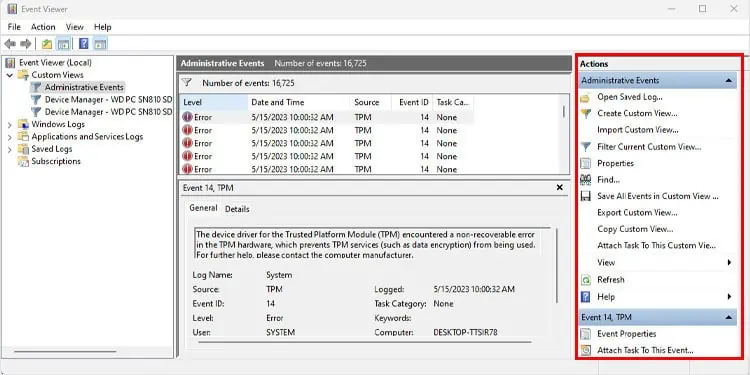Click the Find binoculars icon
Image resolution: width=750 pixels, height=375 pixels.
pos(585,180)
